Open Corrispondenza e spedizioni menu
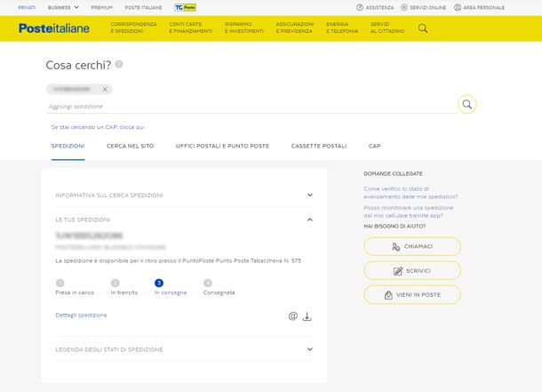This screenshot has width=542, height=392. click(x=133, y=28)
